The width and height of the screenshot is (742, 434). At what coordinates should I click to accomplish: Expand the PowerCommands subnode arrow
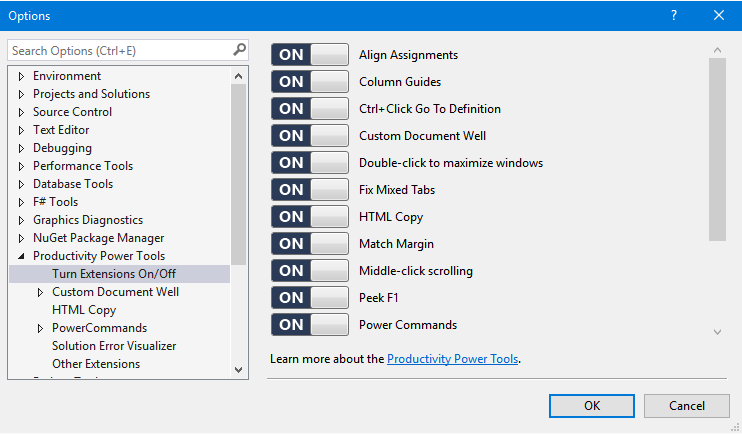(x=40, y=328)
